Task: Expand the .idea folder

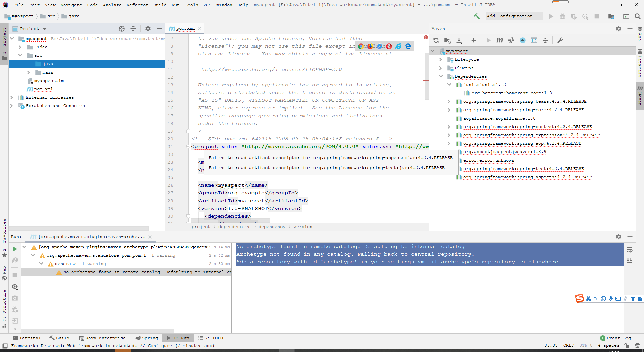Action: 20,47
